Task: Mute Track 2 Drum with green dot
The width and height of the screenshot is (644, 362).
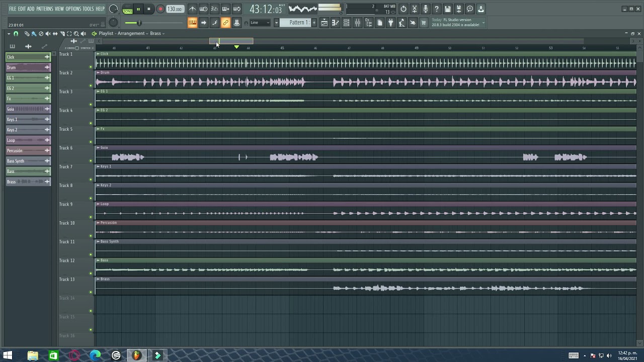Action: pos(91,85)
